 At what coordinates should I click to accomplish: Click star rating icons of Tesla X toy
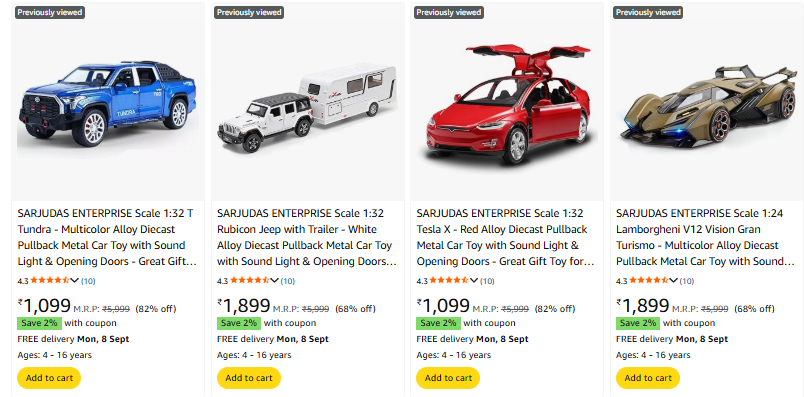coord(449,281)
